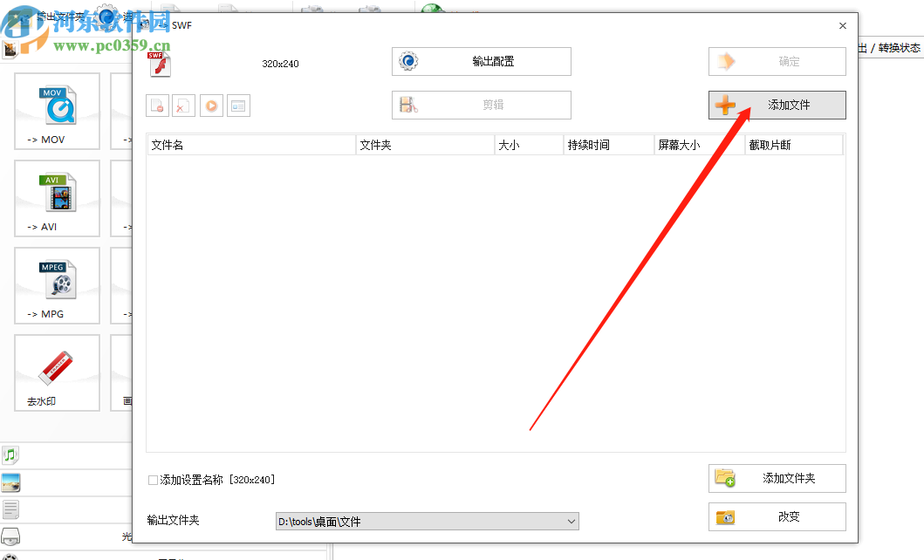The image size is (924, 560).
Task: Close the -> SWF dialog
Action: tap(843, 25)
